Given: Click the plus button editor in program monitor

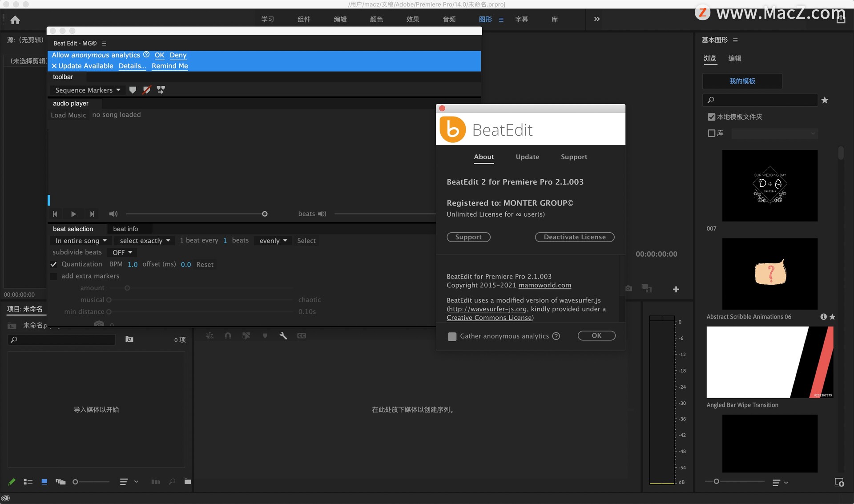Looking at the screenshot, I should click(x=676, y=290).
